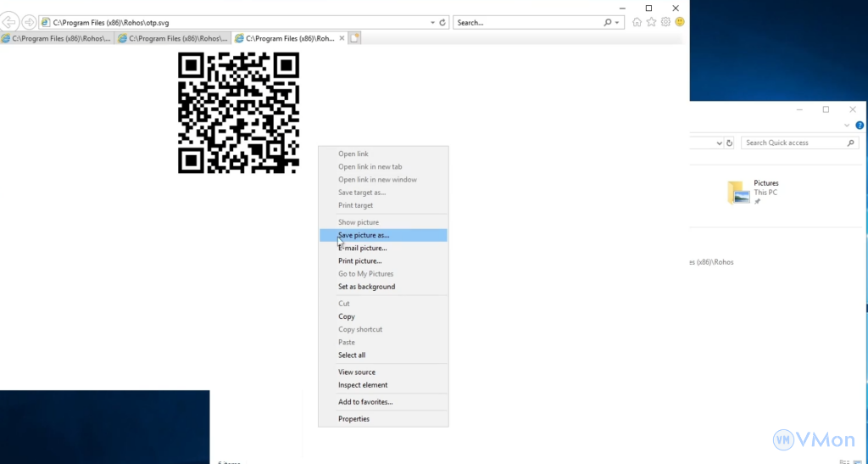Click the Explorer help question mark icon
Viewport: 868px width, 464px height.
[860, 126]
